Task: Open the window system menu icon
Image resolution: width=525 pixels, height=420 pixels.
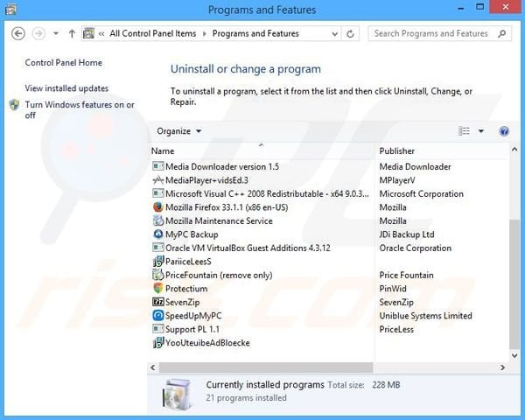Action: pos(10,10)
